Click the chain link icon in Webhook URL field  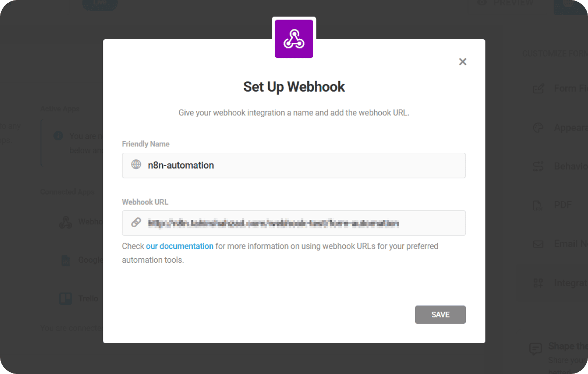(x=136, y=223)
